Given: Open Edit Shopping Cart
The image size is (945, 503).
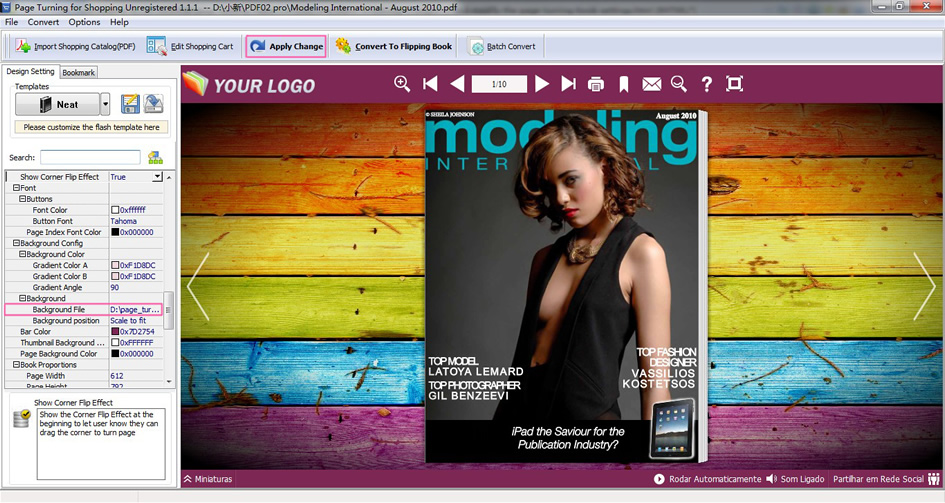Looking at the screenshot, I should click(190, 46).
